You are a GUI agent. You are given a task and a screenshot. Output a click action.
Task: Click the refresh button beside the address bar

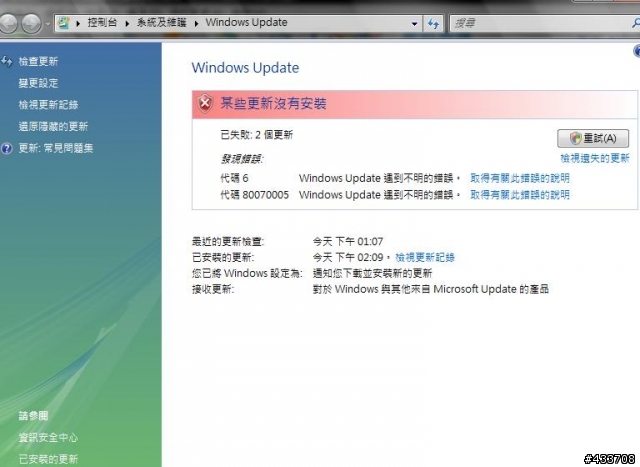coord(433,24)
